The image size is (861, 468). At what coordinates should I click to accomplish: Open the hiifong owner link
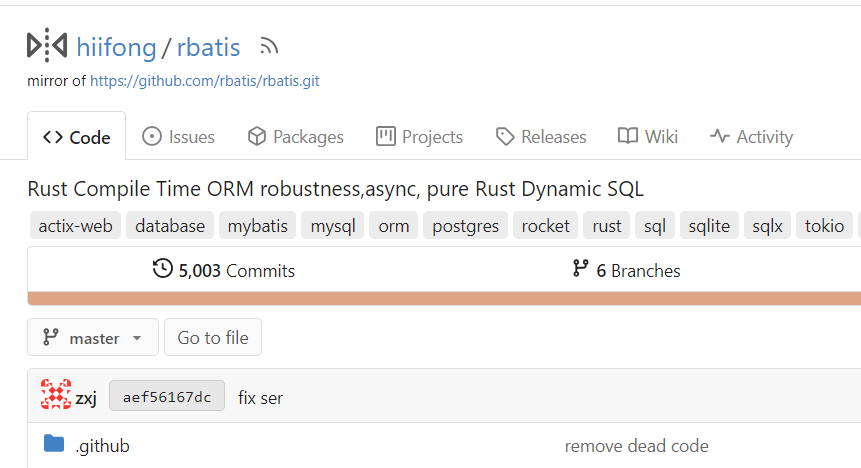point(116,47)
